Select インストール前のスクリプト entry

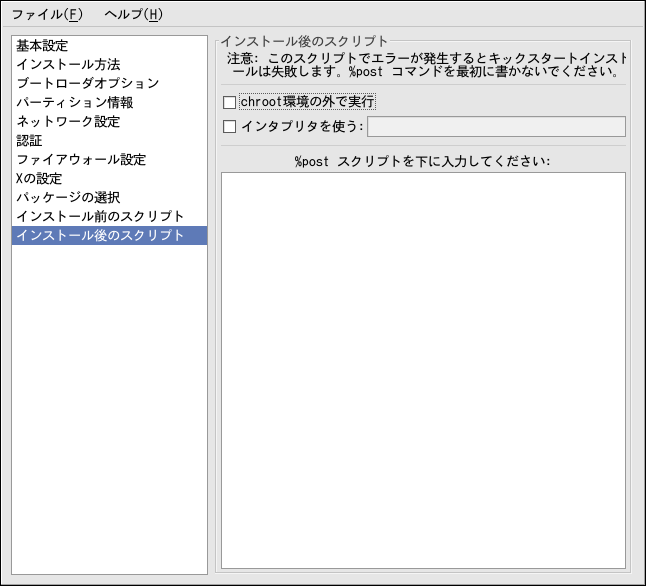100,217
